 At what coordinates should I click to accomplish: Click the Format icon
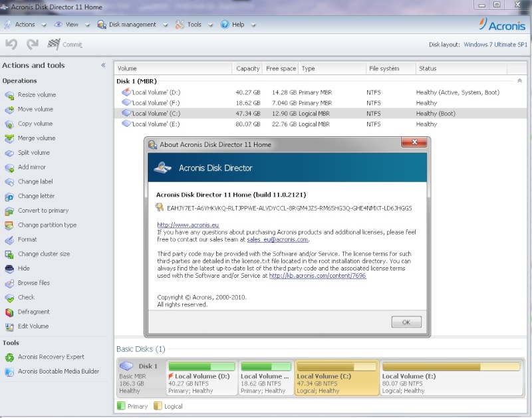(x=9, y=240)
